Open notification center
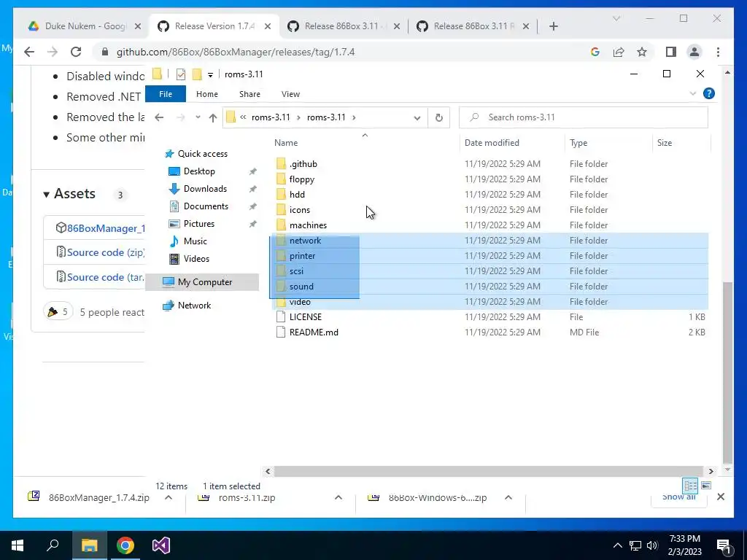The image size is (747, 560). pos(724,545)
